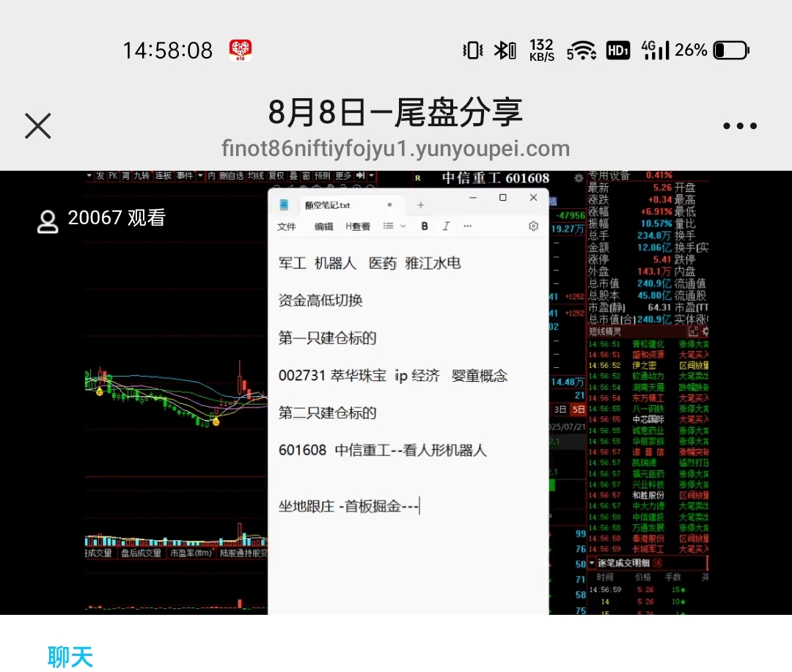Open 更多 in the stock toolbar
The height and width of the screenshot is (672, 792).
click(x=343, y=176)
